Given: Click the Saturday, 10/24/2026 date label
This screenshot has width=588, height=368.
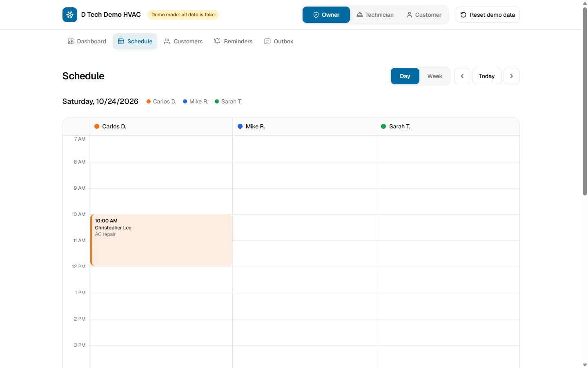Looking at the screenshot, I should 100,101.
